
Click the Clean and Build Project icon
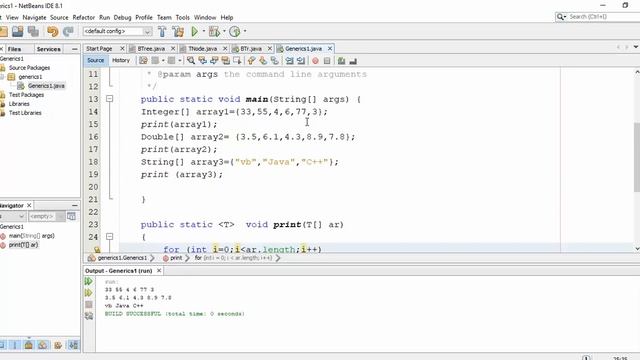(178, 31)
